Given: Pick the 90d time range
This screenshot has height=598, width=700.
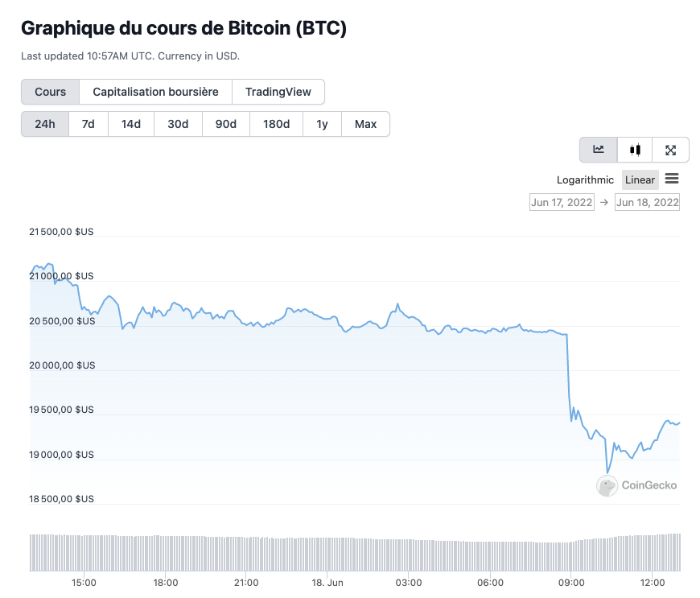Looking at the screenshot, I should 226,124.
